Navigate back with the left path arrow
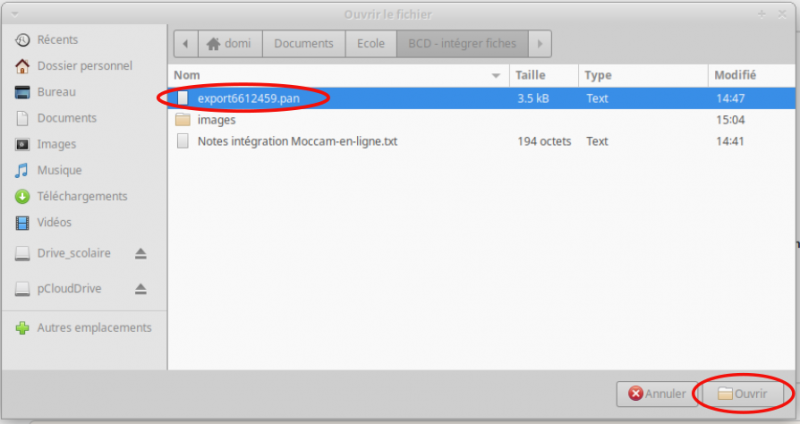 (184, 44)
